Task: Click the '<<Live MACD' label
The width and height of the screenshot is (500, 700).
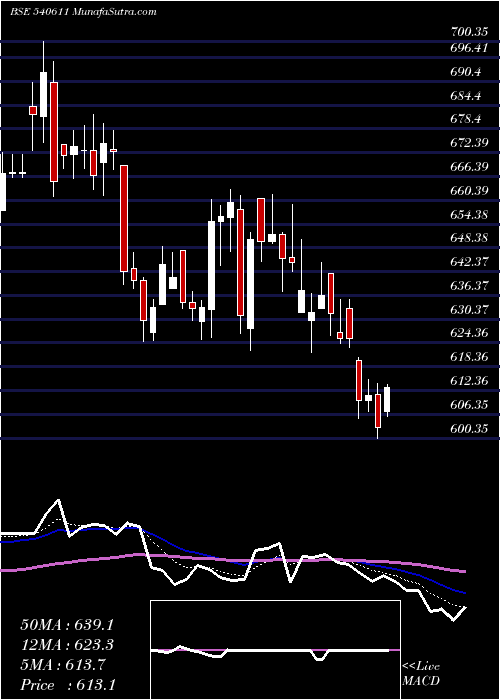Action: pyautogui.click(x=421, y=674)
